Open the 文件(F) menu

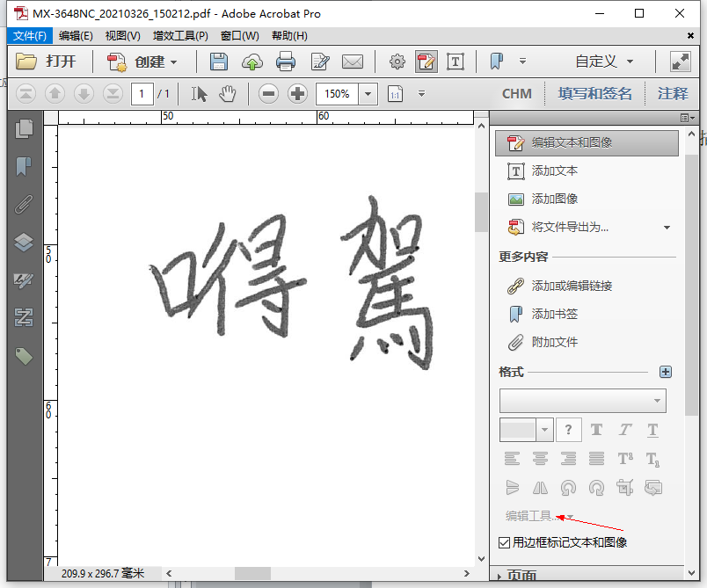(x=30, y=35)
